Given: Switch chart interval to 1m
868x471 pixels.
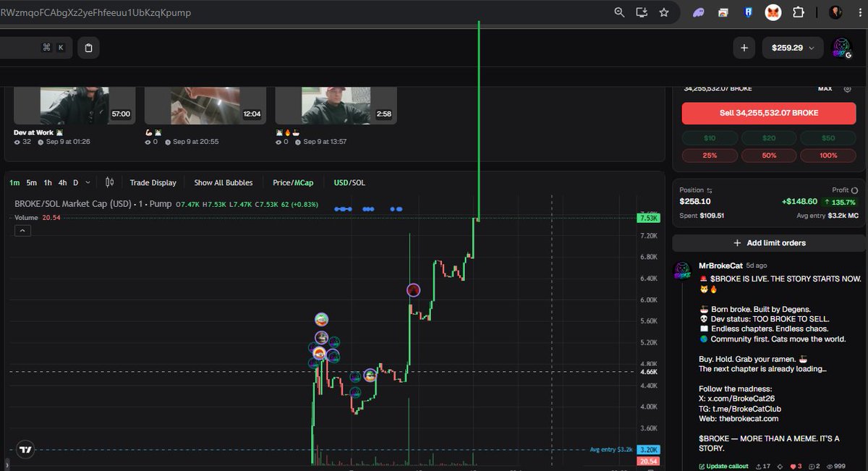Looking at the screenshot, I should tap(14, 182).
